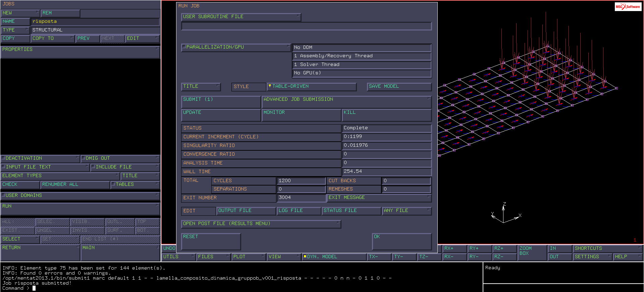Open the USER SUBROUTINE FILE submenu
Image resolution: width=644 pixels, height=292 pixels.
(x=241, y=17)
